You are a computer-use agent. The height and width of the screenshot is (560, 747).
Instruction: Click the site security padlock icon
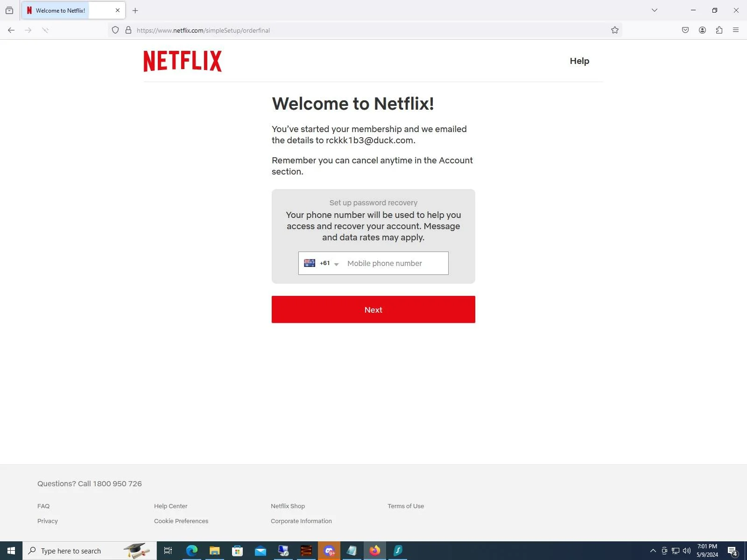pyautogui.click(x=128, y=30)
